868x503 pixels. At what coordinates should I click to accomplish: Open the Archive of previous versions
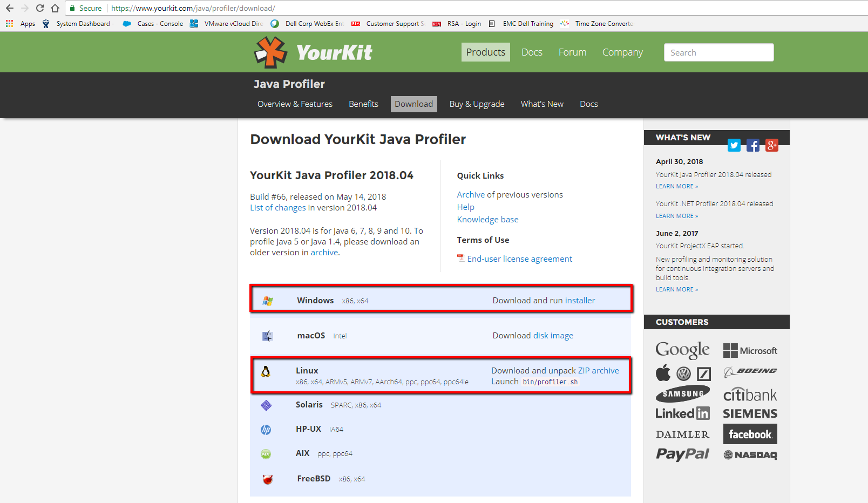(x=470, y=194)
